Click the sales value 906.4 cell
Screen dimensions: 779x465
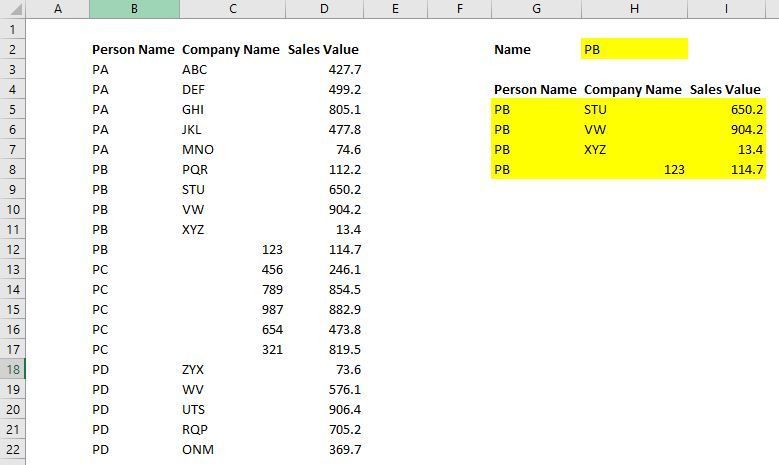click(324, 410)
